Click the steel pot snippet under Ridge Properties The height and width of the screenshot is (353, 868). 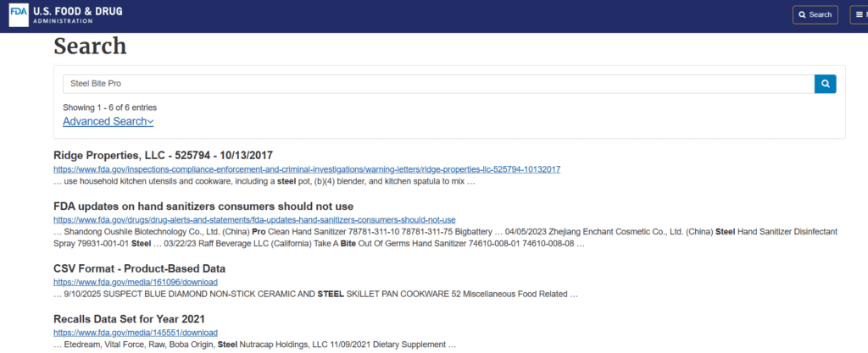pyautogui.click(x=264, y=181)
